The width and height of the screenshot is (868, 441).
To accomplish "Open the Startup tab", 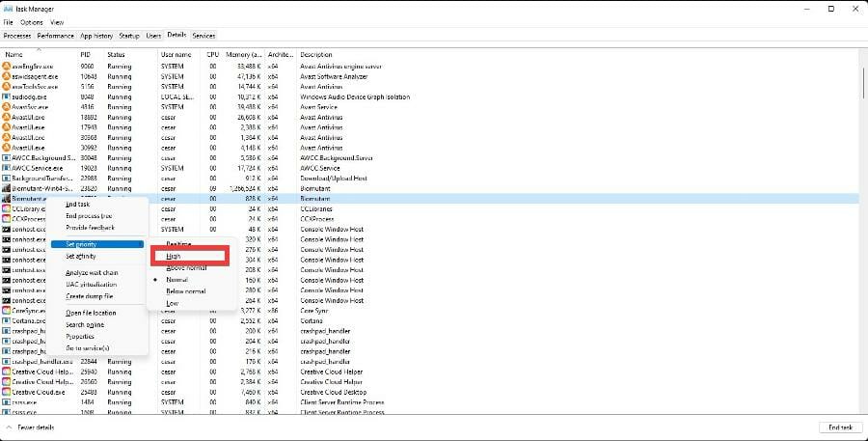I will tap(129, 36).
